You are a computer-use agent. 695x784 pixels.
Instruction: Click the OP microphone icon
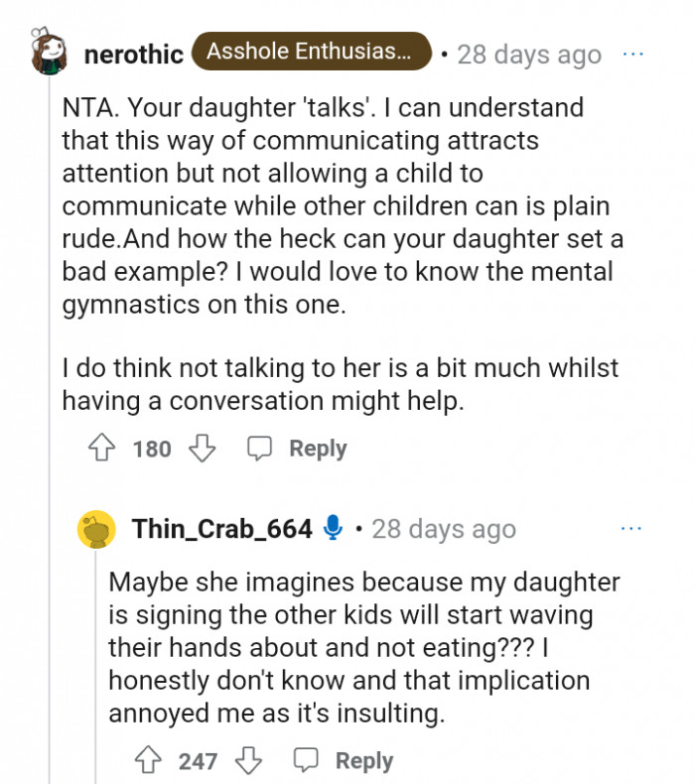point(334,528)
